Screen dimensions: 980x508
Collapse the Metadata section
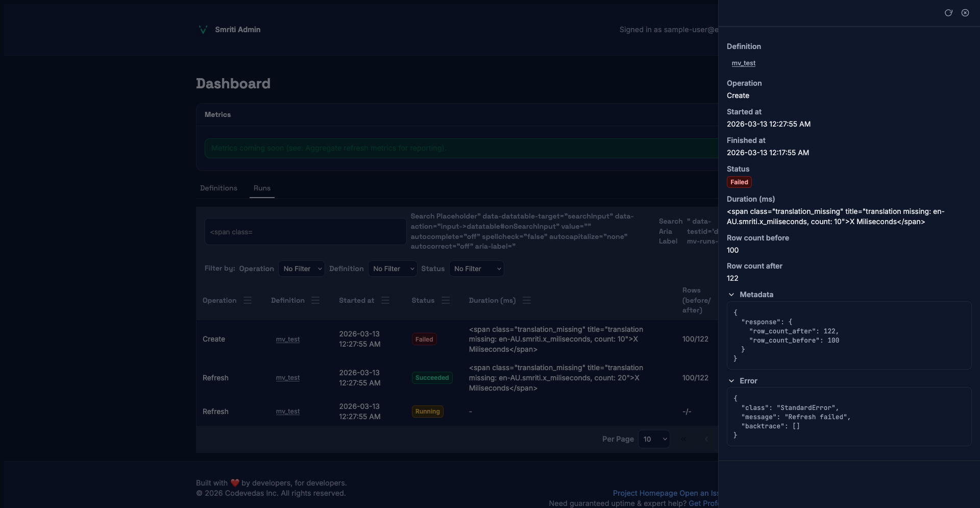tap(731, 295)
